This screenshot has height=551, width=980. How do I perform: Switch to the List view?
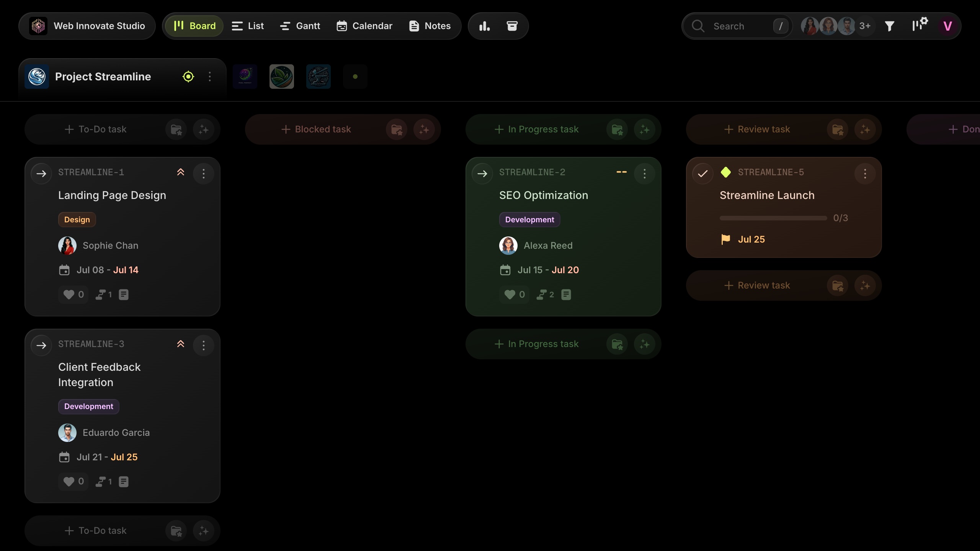click(x=248, y=26)
